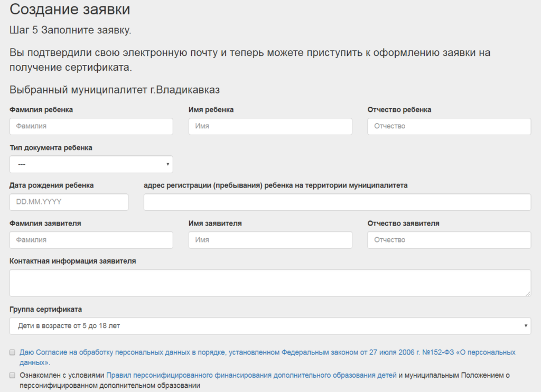The image size is (541, 392).
Task: Focus the child's first name field 'Имя ребенка'
Action: (x=270, y=126)
